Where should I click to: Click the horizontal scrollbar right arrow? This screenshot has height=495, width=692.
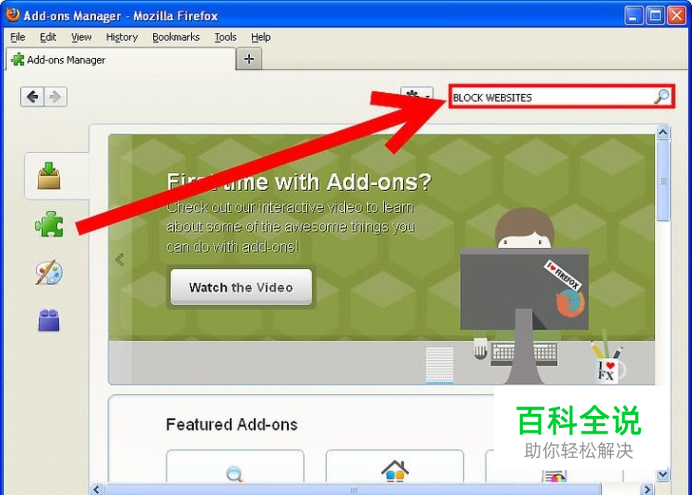647,489
